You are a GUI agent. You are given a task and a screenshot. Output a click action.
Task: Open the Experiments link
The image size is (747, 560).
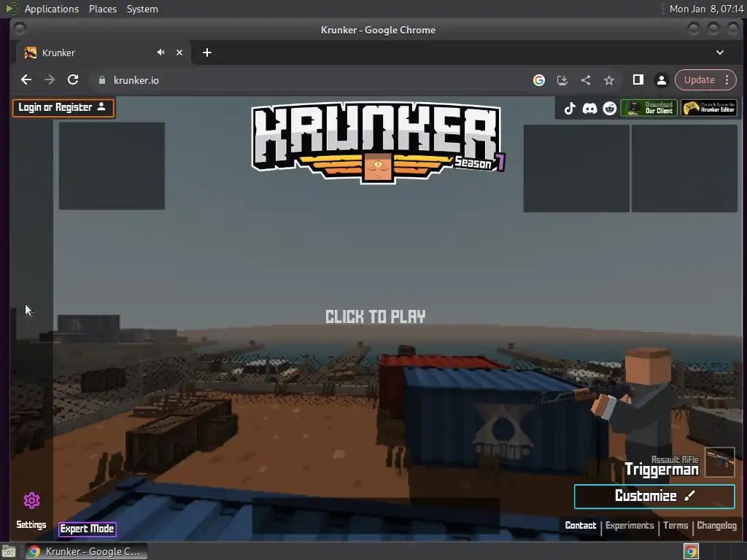coord(630,525)
